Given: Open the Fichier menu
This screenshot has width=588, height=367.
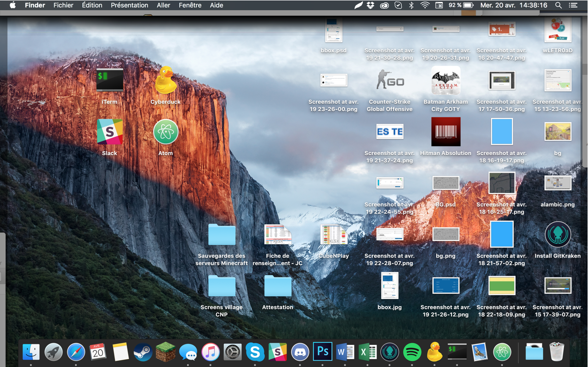Looking at the screenshot, I should (x=63, y=6).
